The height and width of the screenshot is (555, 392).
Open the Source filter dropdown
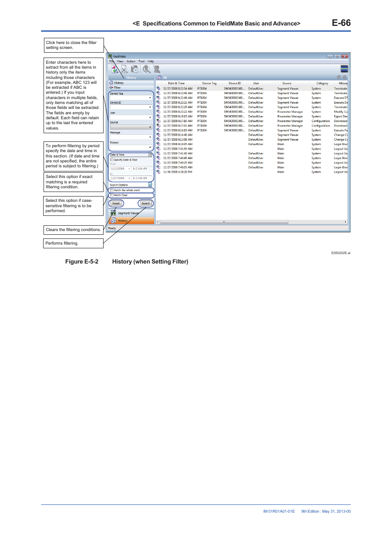(150, 127)
